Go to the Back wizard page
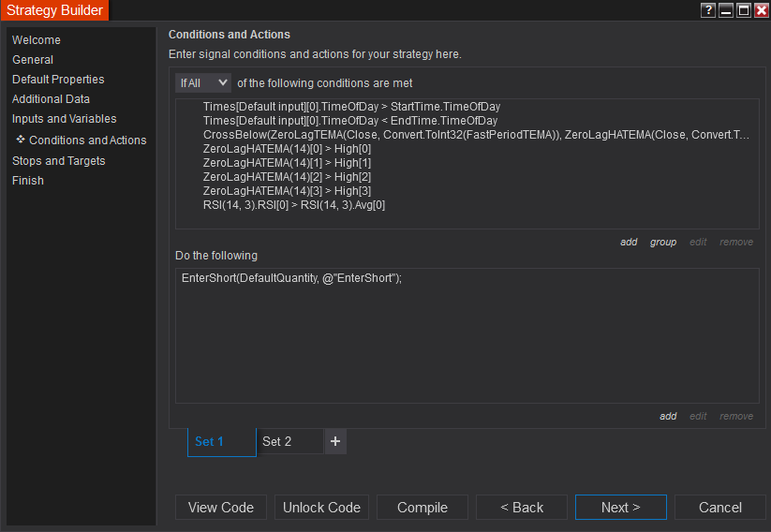This screenshot has height=532, width=771. pyautogui.click(x=522, y=508)
